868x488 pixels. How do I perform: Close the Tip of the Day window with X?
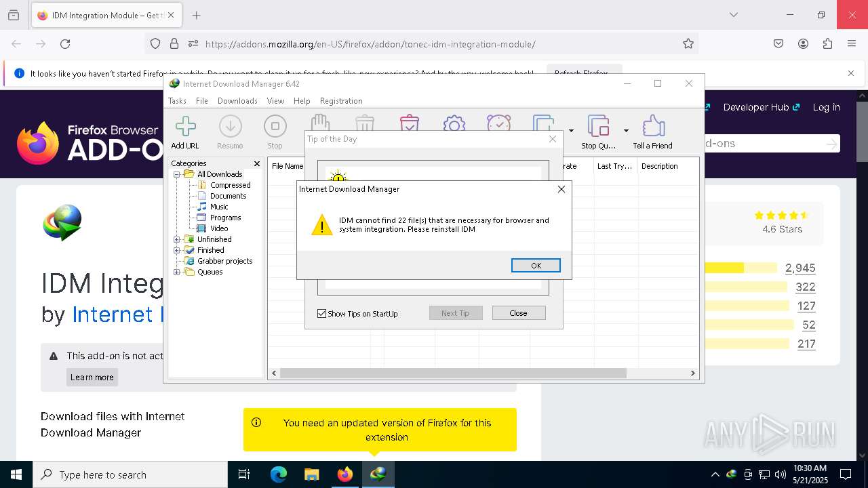point(553,139)
